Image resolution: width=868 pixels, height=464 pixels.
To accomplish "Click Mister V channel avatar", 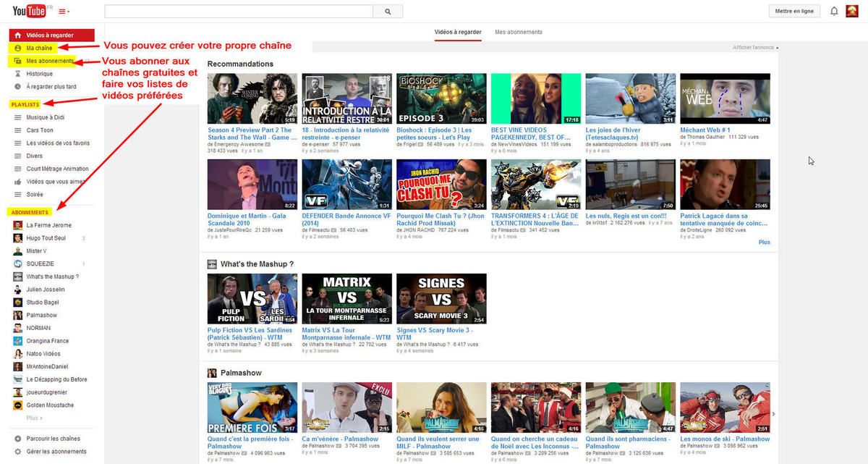I will [18, 251].
